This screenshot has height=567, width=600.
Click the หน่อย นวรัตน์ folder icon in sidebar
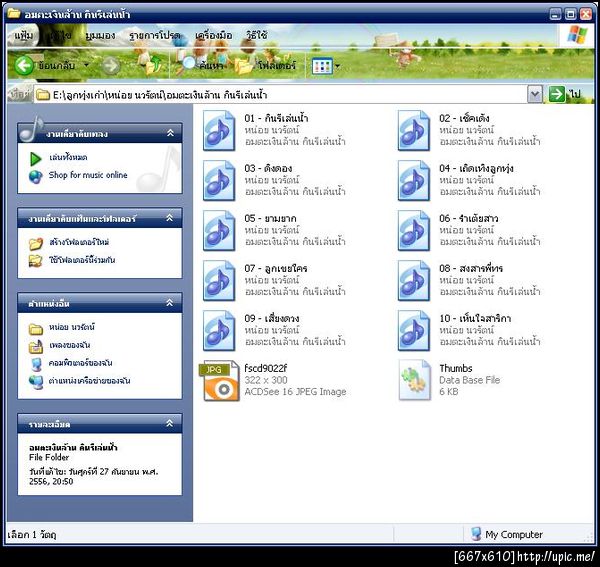pyautogui.click(x=36, y=328)
